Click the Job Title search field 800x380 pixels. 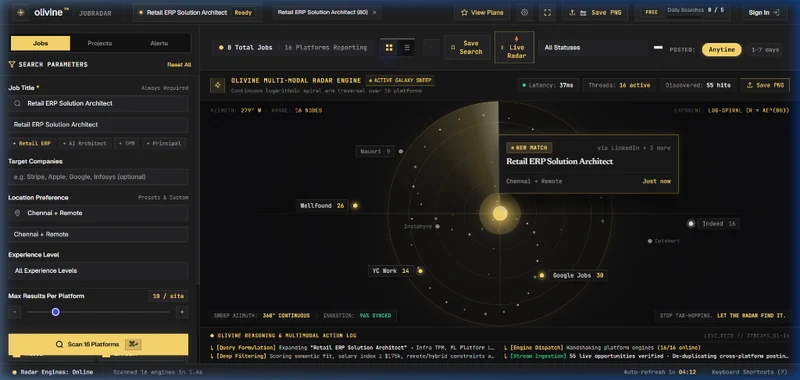click(98, 104)
